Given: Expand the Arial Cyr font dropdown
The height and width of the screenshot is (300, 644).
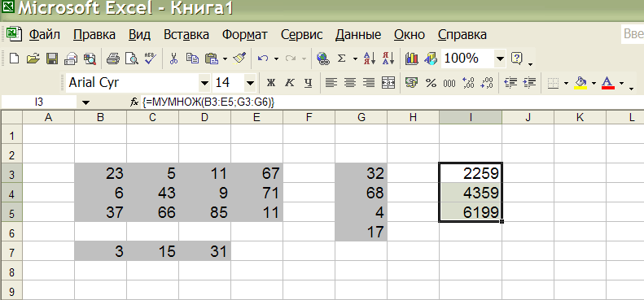Looking at the screenshot, I should (204, 83).
